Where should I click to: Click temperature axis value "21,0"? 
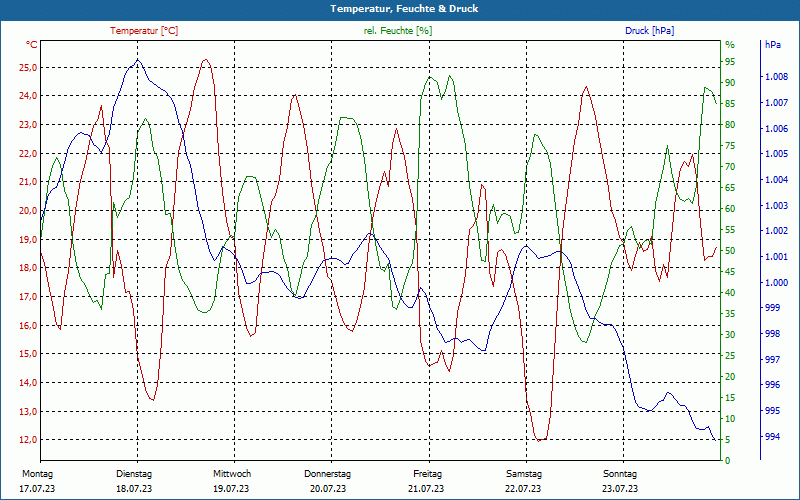28,182
